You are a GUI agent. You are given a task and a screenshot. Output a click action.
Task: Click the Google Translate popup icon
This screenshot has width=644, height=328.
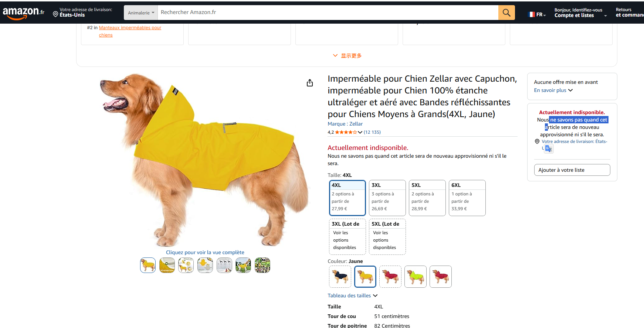pyautogui.click(x=549, y=148)
